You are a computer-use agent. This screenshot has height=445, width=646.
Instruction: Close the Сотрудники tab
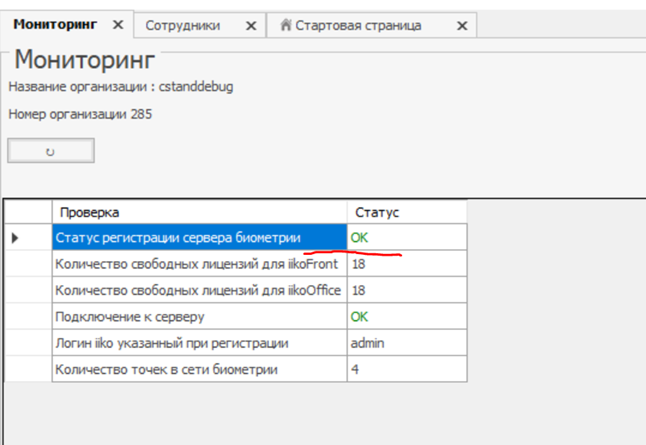[251, 26]
